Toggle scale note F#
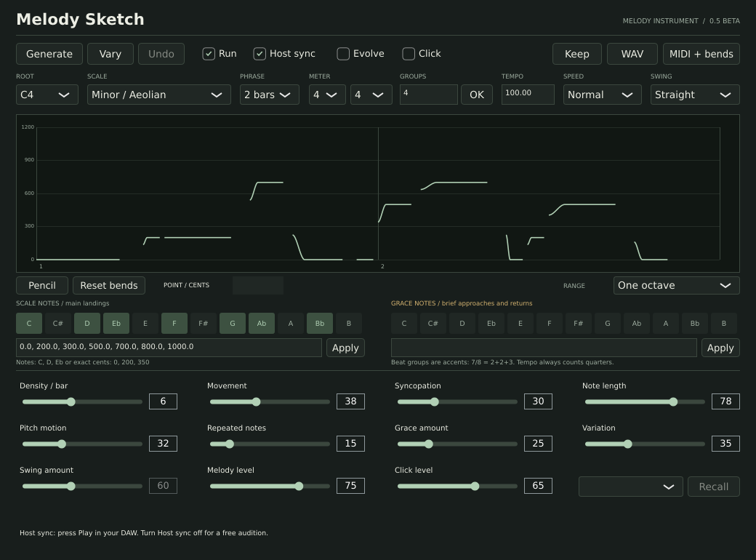The image size is (756, 560). [x=204, y=323]
